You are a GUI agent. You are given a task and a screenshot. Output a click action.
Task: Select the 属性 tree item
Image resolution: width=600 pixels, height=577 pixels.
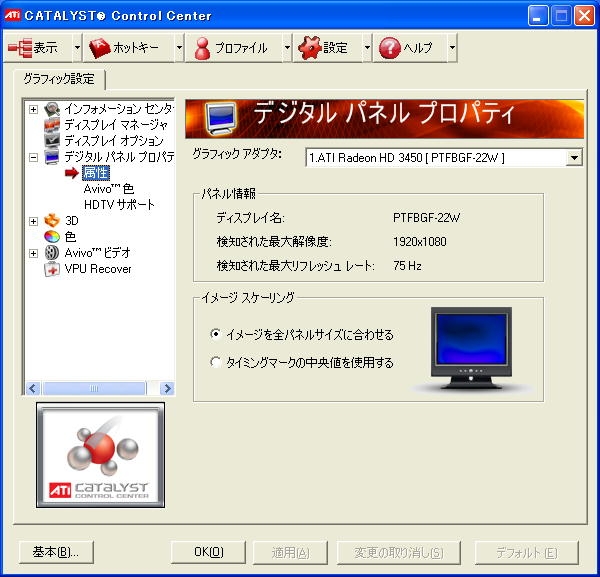click(96, 173)
